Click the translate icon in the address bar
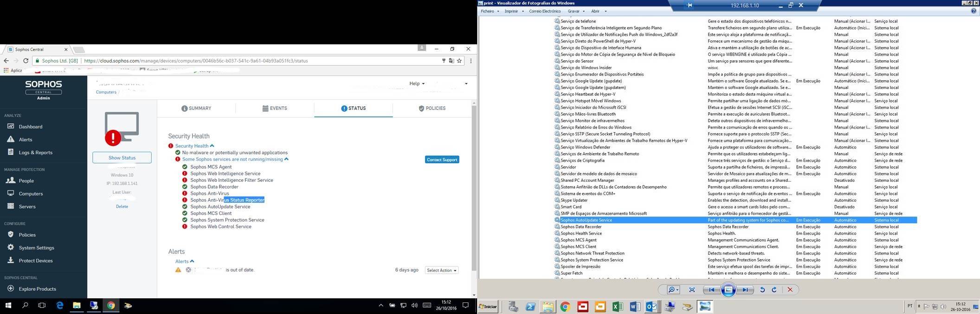This screenshot has width=980, height=314. click(451, 61)
